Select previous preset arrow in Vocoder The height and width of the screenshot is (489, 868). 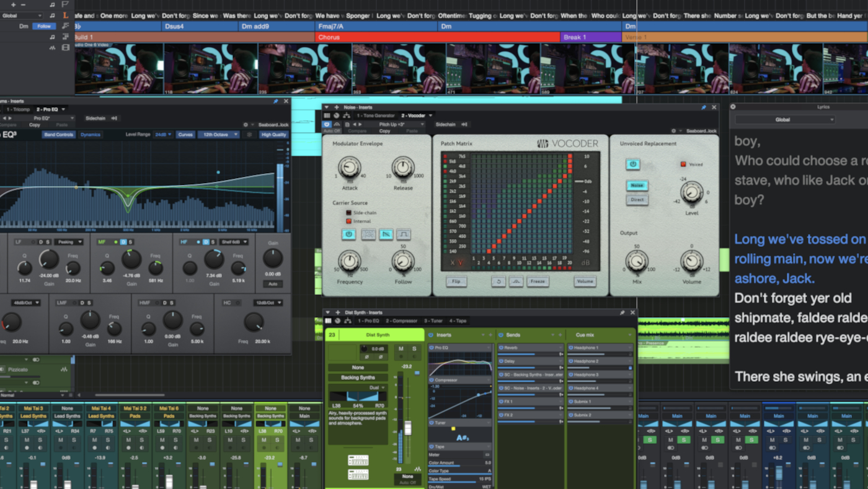pos(354,124)
